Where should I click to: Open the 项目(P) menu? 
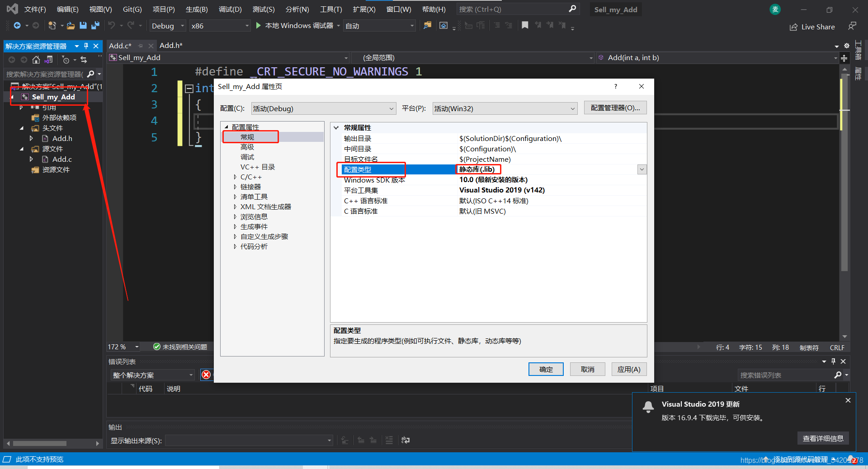(x=164, y=9)
